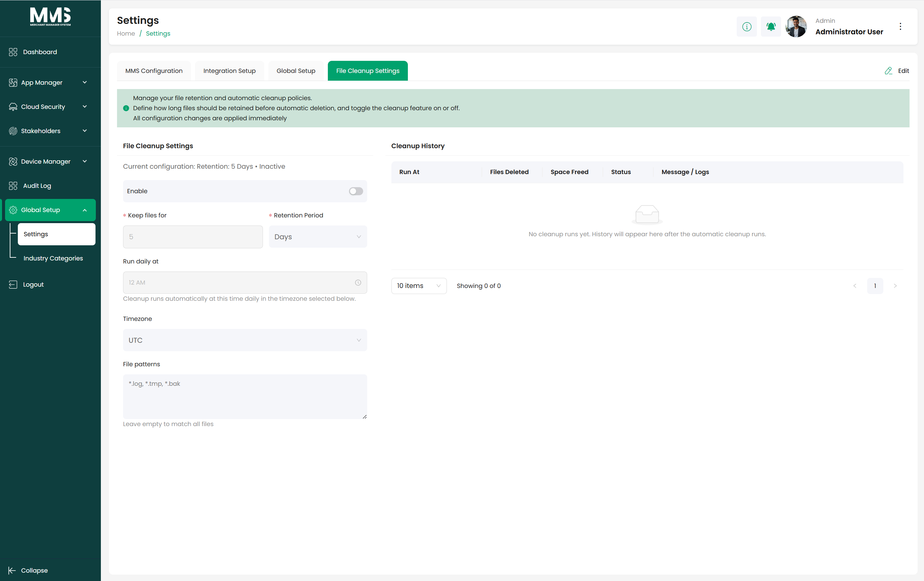Viewport: 924px width, 581px height.
Task: Open the Retention Period Days dropdown
Action: 318,237
